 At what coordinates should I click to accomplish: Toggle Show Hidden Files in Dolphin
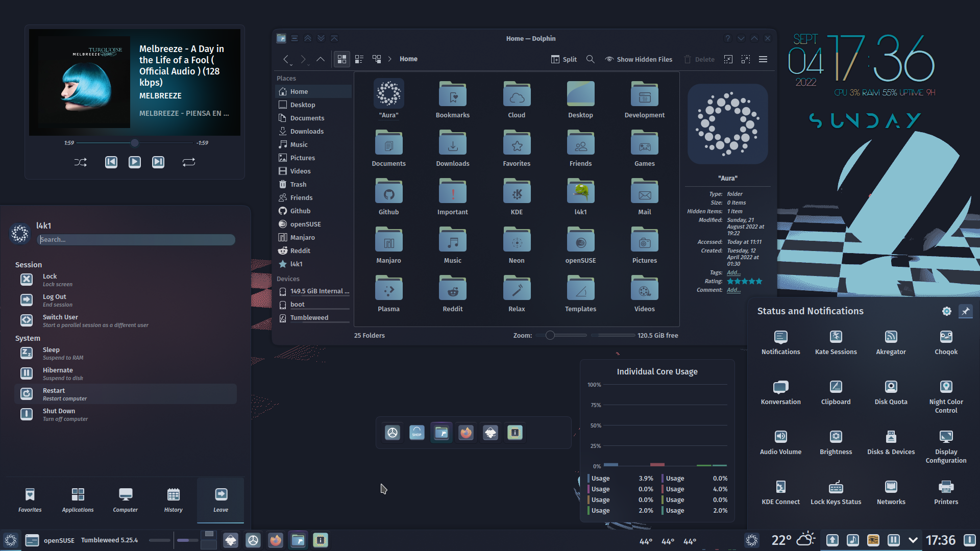pos(639,59)
